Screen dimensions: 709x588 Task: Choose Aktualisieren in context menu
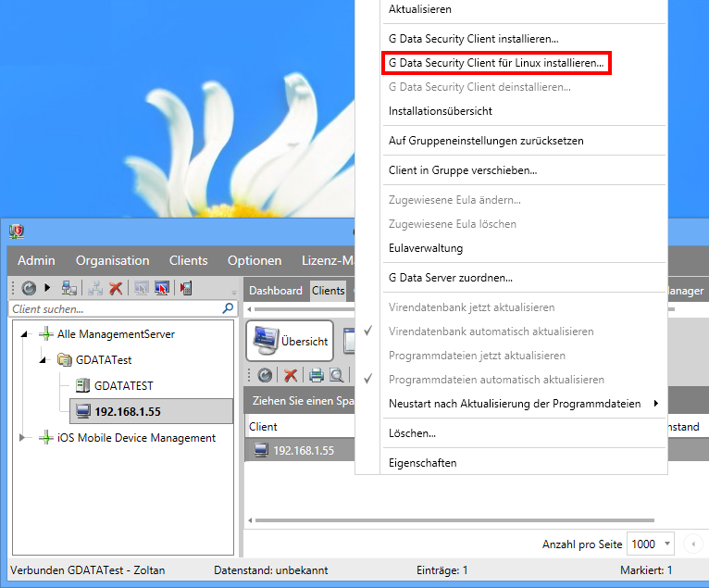419,9
